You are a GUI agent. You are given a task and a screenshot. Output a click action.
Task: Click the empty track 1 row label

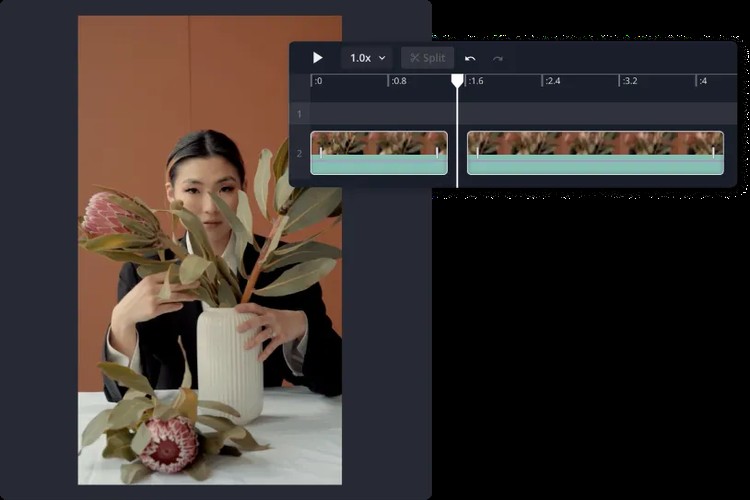tap(299, 114)
